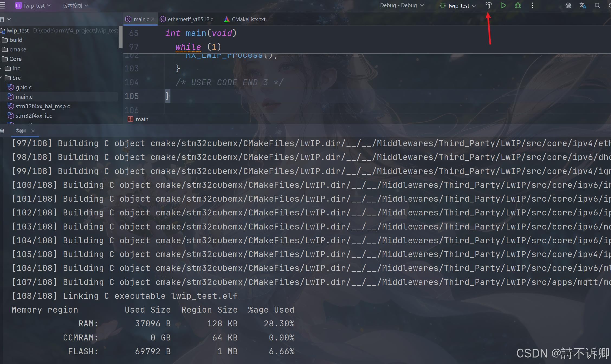611x364 pixels.
Task: Open the more actions vertical dots menu
Action: pos(532,5)
